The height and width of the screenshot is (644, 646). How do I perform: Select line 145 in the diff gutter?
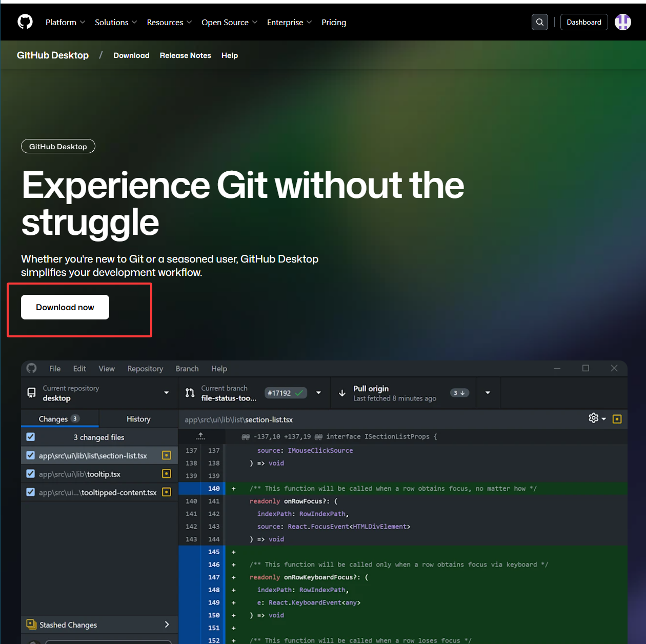[214, 552]
